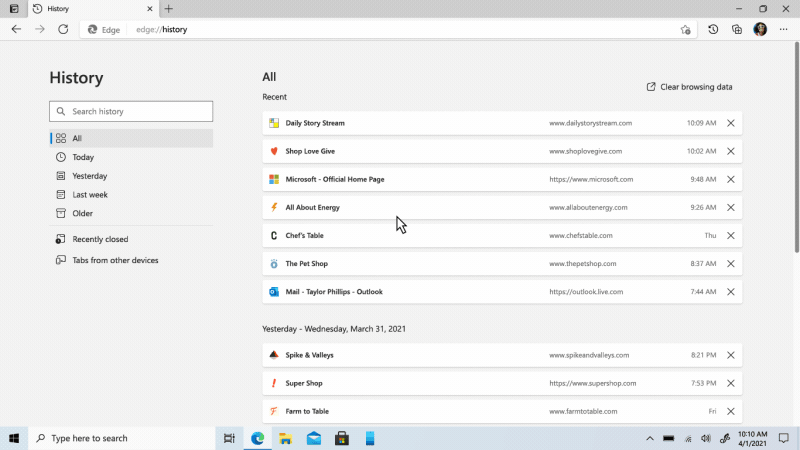This screenshot has width=800, height=450.
Task: Open the Action Center notifications icon
Action: [784, 438]
